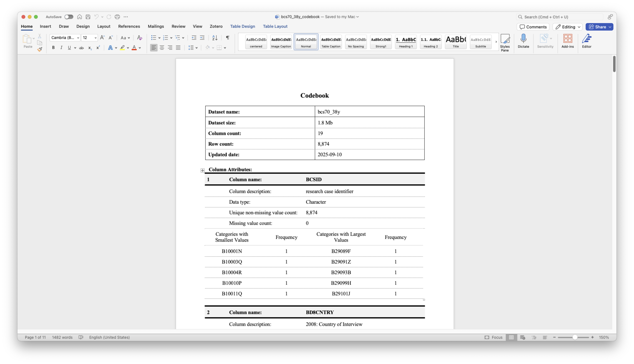Click the Copy icon in the ribbon

tap(39, 43)
